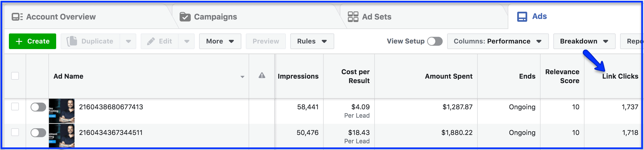Click the Preview button
644x150 pixels.
(x=266, y=41)
